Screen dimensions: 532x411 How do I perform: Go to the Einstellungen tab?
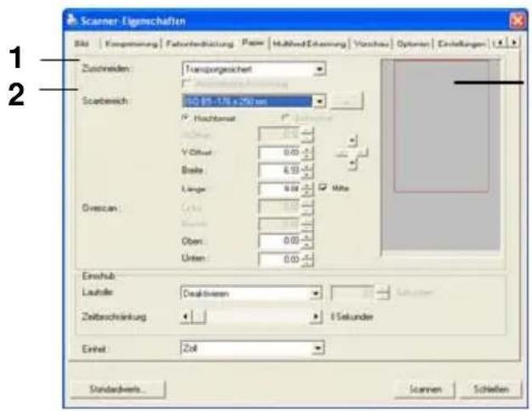[461, 44]
